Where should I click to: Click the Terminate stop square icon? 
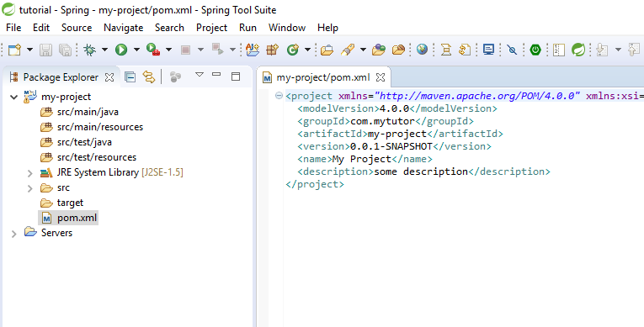coord(185,50)
